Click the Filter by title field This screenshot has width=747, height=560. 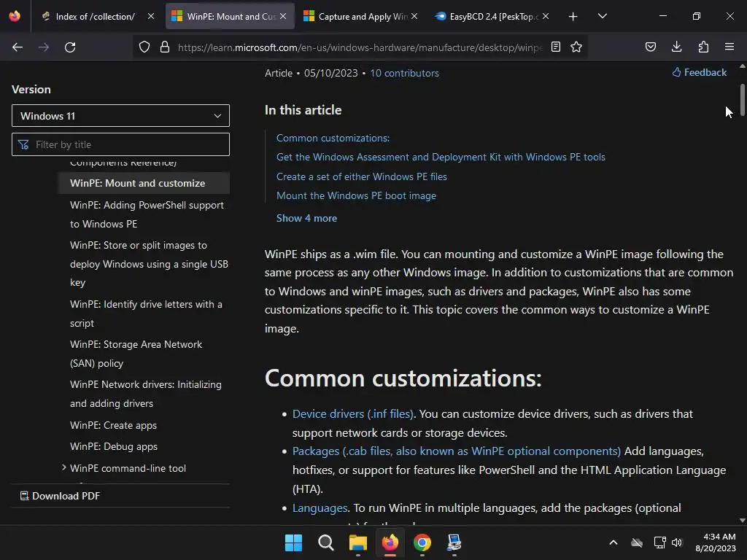120,144
